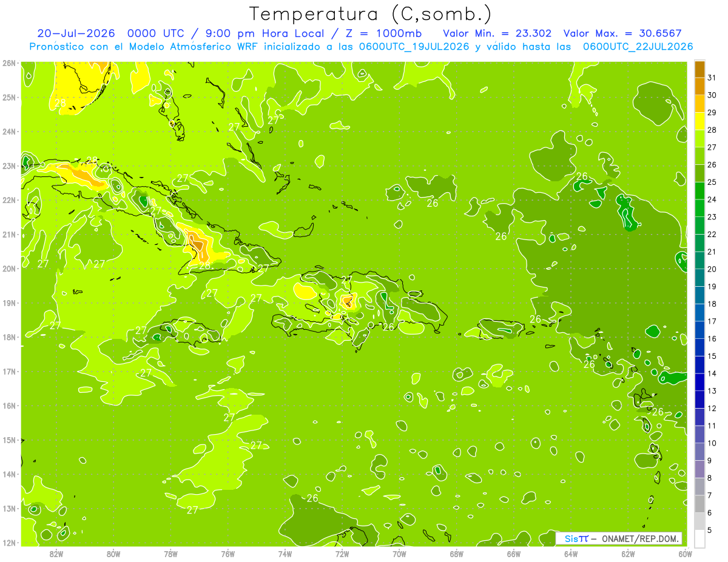Click the green legend swatch between 26 and 27

pyautogui.click(x=699, y=156)
